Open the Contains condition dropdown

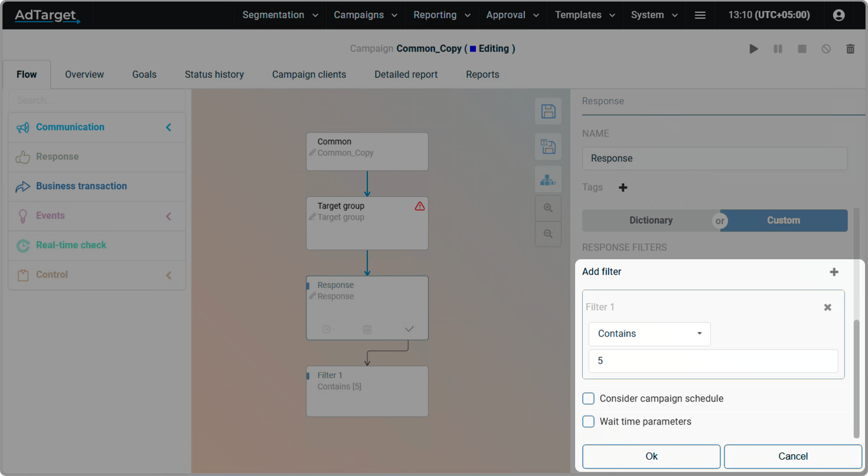(650, 334)
